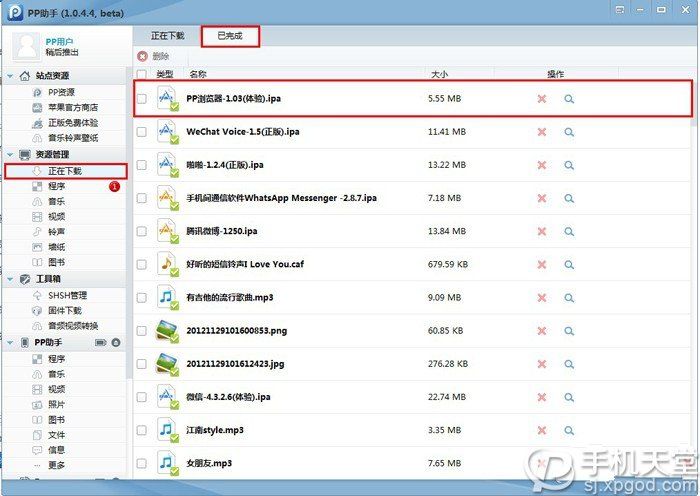This screenshot has height=496, width=700.
Task: Locate WhatsApp Messenger file with magnifier
Action: point(569,198)
